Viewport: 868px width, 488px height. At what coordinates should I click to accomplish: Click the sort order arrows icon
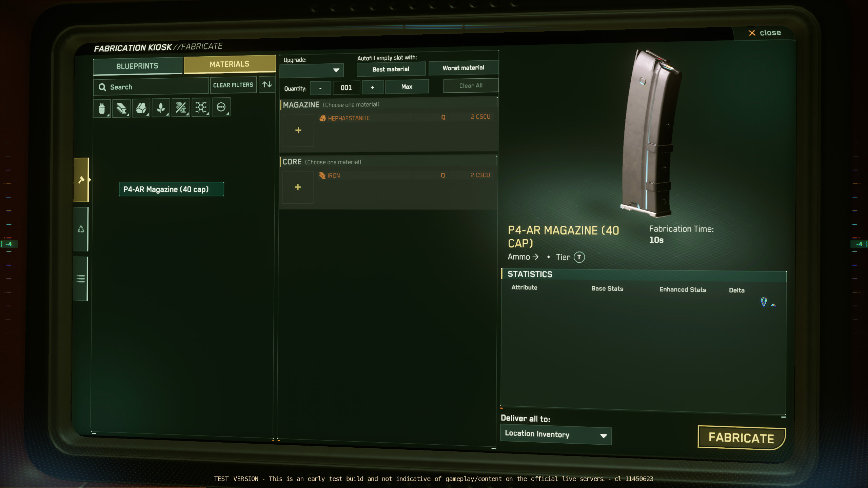[267, 84]
